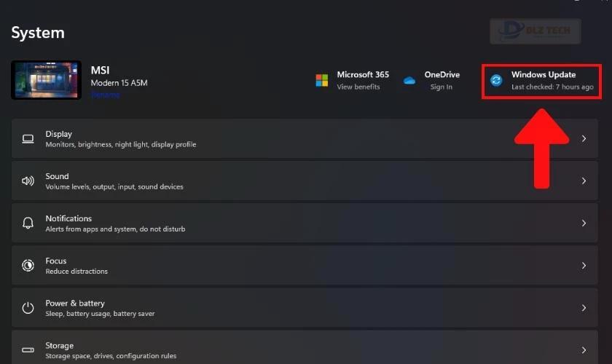Viewport: 612px width, 364px height.
Task: Click the Modern 15 A5M model text
Action: pos(119,83)
